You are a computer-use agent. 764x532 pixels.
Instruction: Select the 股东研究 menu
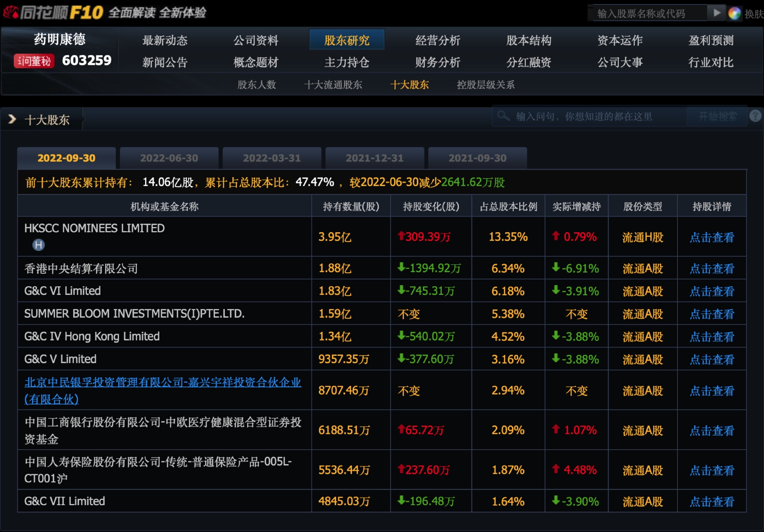pyautogui.click(x=347, y=40)
